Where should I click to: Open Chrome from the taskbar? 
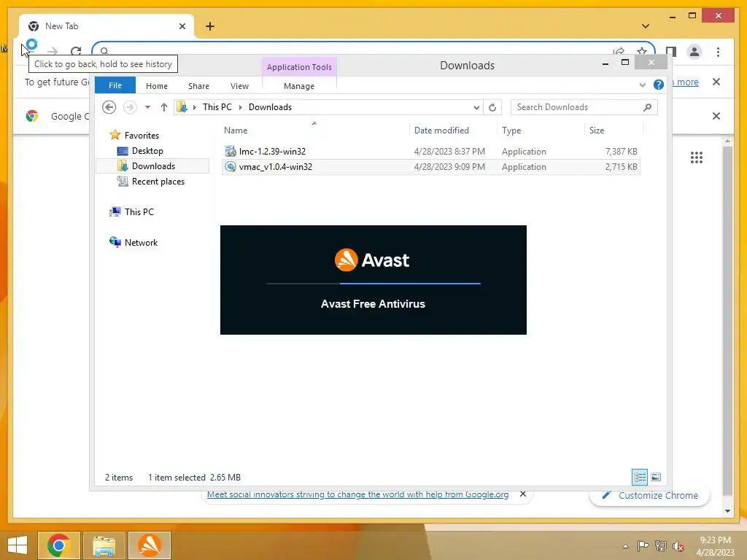[x=58, y=545]
